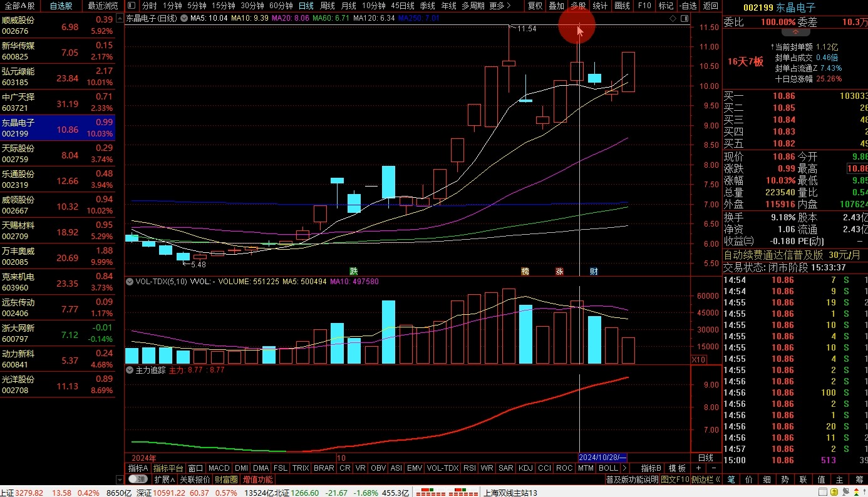Open the indicator dropdown beside 东晶电子(日线)
This screenshot has width=868, height=497.
tap(184, 18)
